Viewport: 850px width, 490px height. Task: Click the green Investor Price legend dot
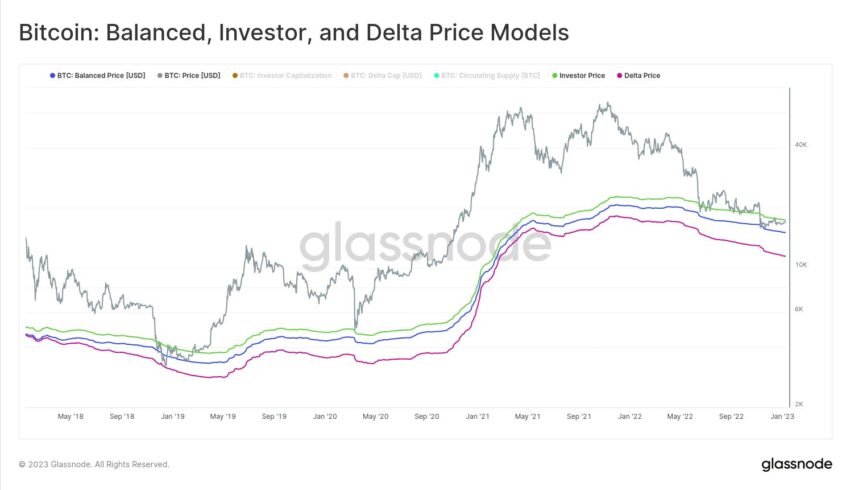point(555,75)
